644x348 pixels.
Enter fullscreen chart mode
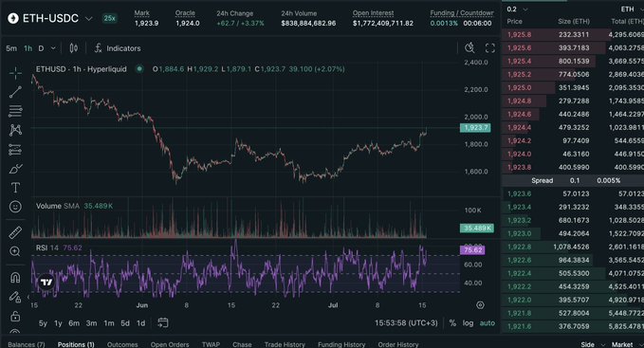click(490, 48)
